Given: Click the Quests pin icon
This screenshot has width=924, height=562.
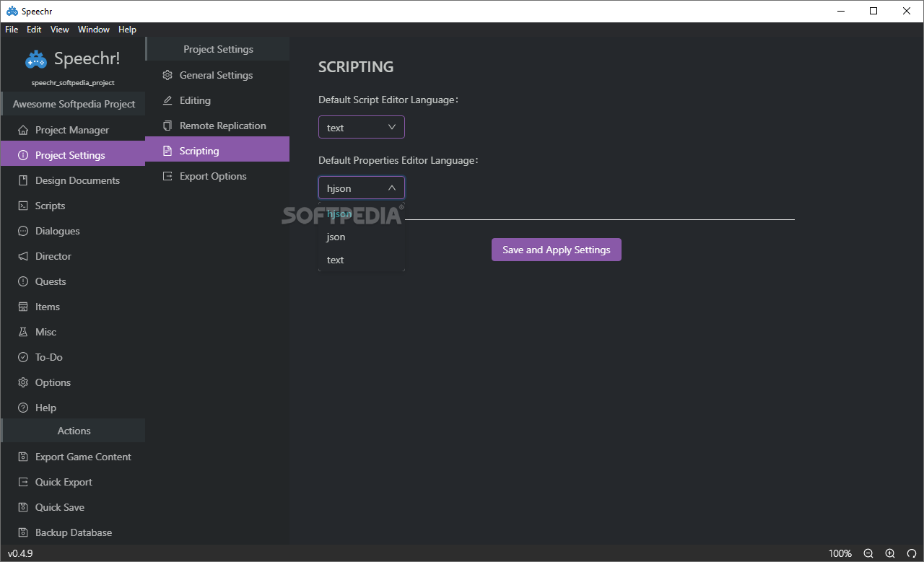Looking at the screenshot, I should tap(22, 281).
